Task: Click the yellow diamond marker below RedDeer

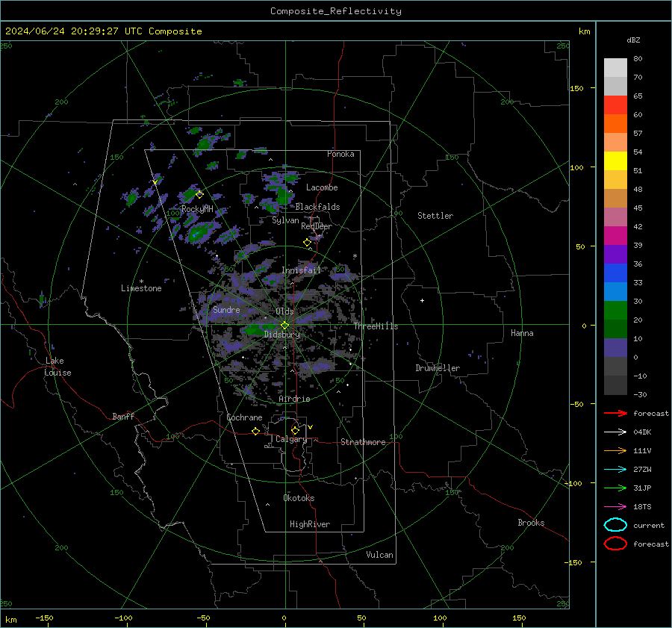Action: tap(307, 243)
